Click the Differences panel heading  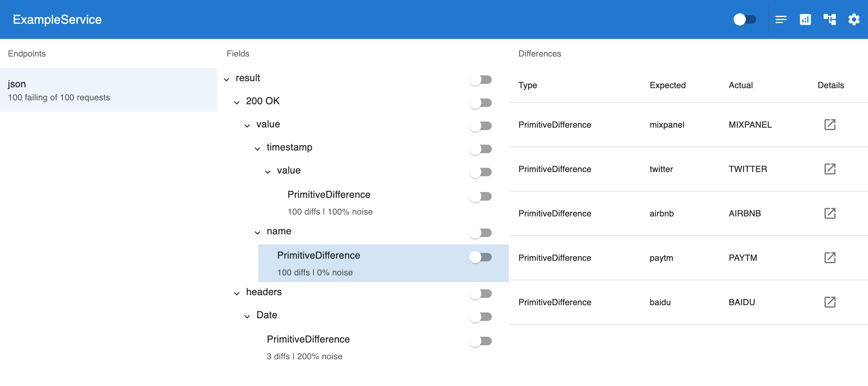539,53
